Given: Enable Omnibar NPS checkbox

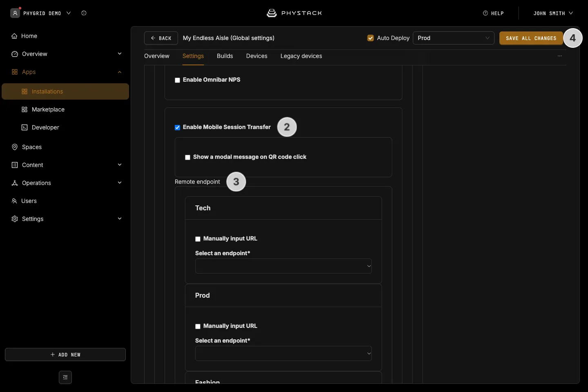Looking at the screenshot, I should pos(177,80).
